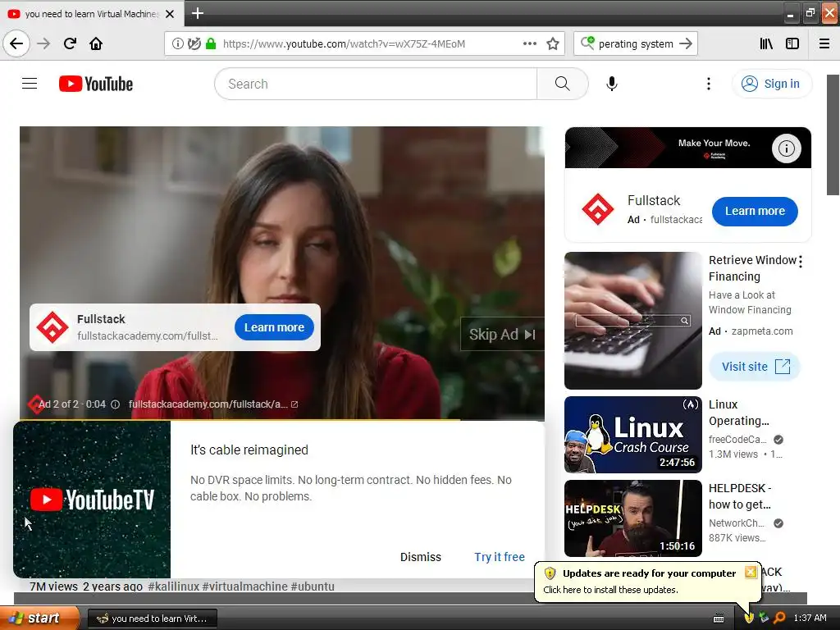Viewport: 840px width, 630px height.
Task: Open the #ubuntu hashtag link
Action: (313, 586)
